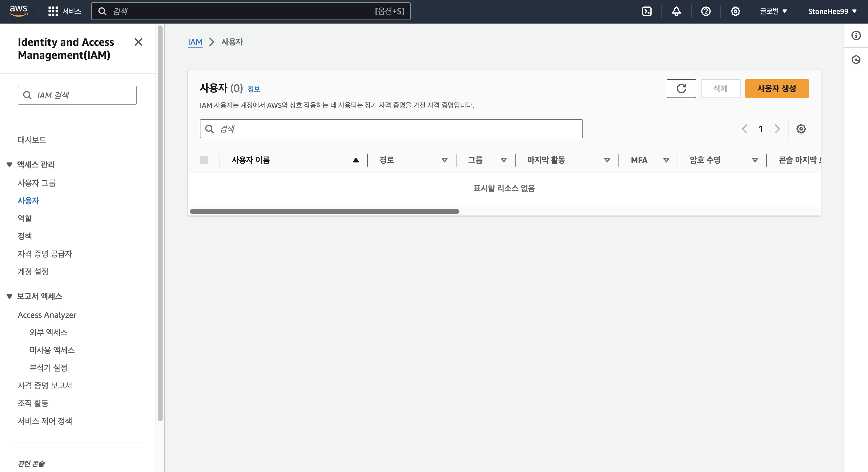Viewport: 868px width, 472px height.
Task: Click the IAM breadcrumb link
Action: point(195,42)
